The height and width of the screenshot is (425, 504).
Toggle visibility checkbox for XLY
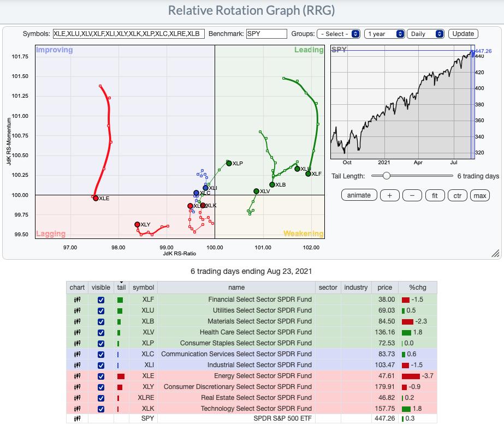101,387
